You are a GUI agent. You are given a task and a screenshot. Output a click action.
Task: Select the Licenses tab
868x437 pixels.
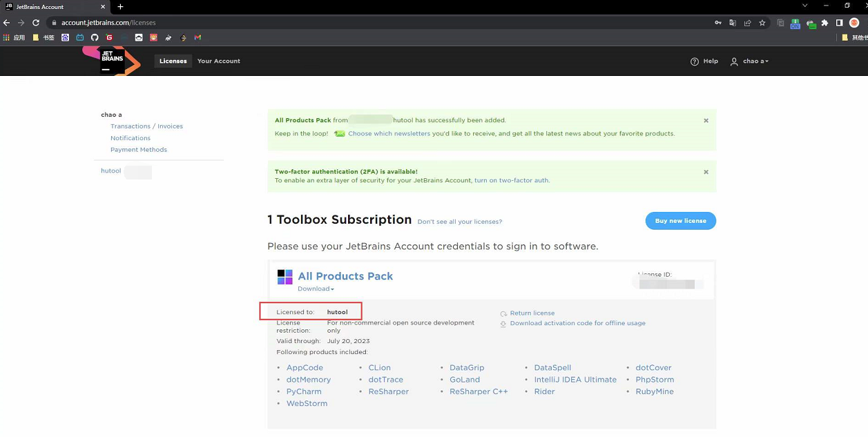pyautogui.click(x=173, y=61)
